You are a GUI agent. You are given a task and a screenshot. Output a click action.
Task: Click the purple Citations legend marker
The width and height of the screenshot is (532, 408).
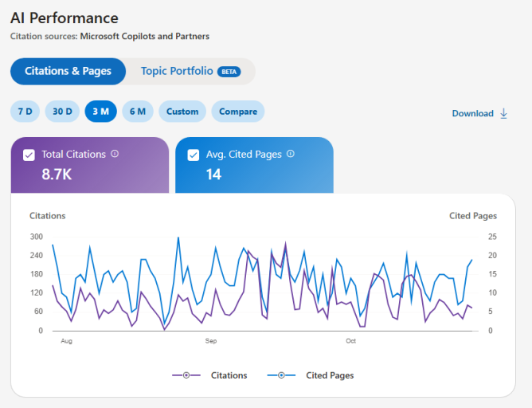pos(186,375)
